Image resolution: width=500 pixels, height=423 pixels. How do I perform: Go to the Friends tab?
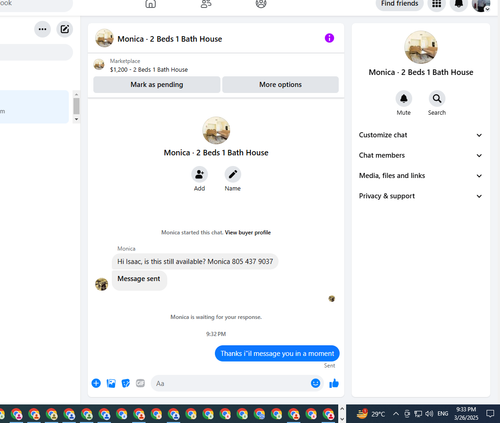tap(206, 4)
